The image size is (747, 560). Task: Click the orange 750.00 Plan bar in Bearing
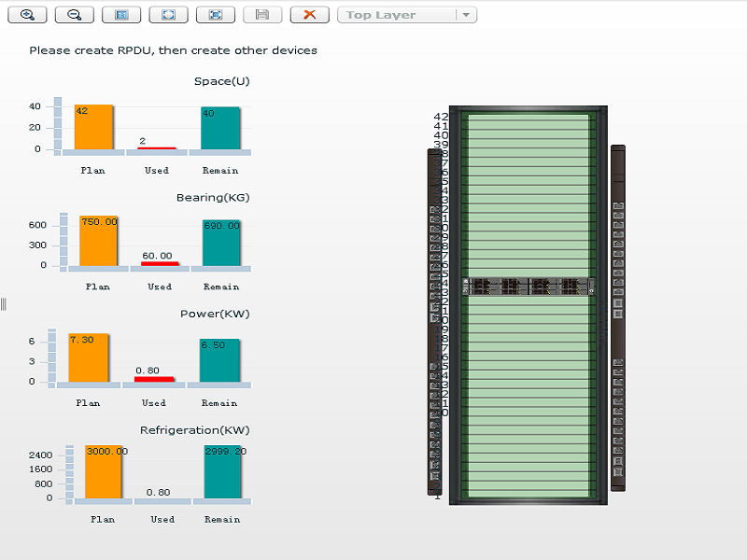pyautogui.click(x=98, y=241)
